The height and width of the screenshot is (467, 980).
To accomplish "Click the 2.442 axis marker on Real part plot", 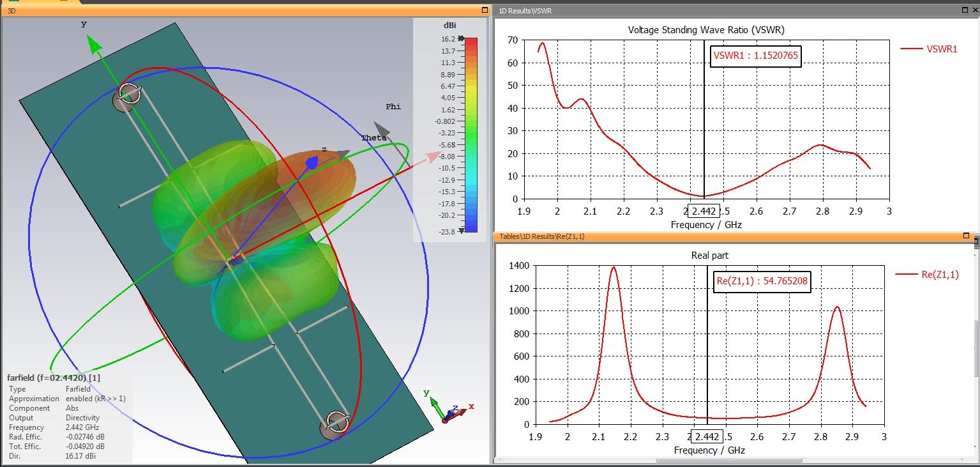I will click(x=706, y=437).
